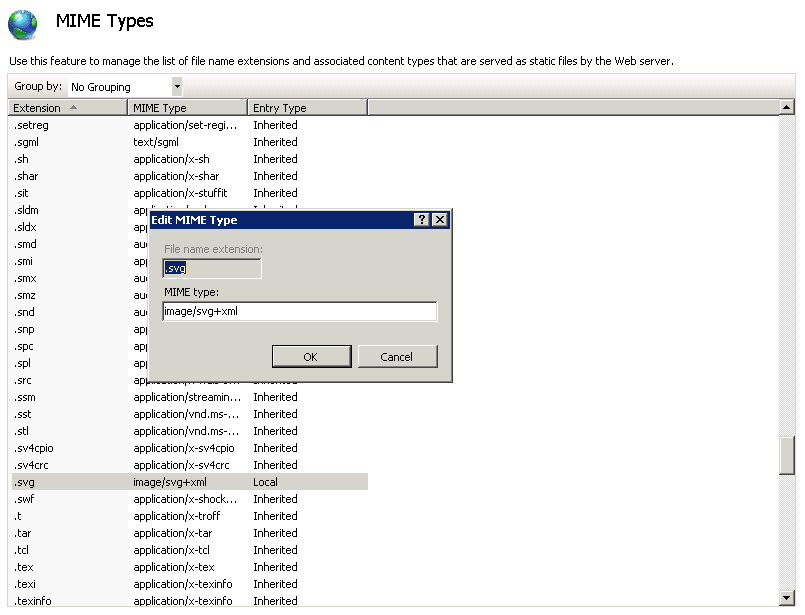The width and height of the screenshot is (805, 615).
Task: Click into the MIME type text field
Action: coord(300,312)
